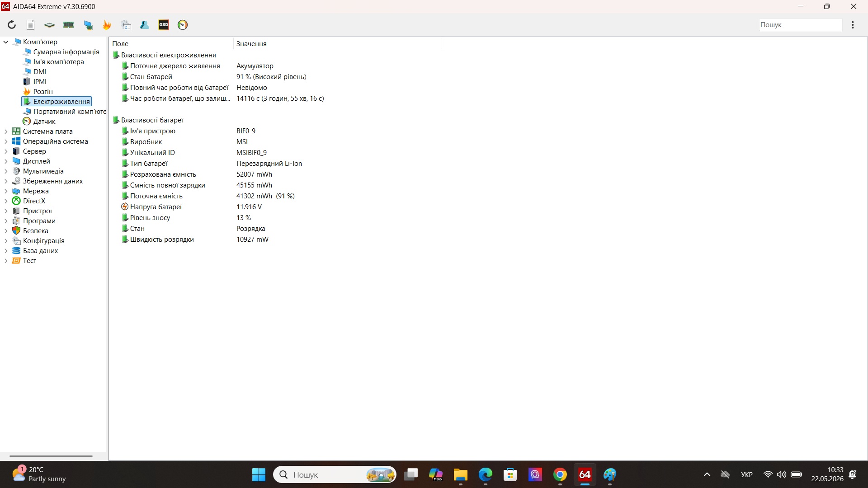Viewport: 868px width, 488px height.
Task: Select Ім'я комп'ютера tree item
Action: coord(58,62)
